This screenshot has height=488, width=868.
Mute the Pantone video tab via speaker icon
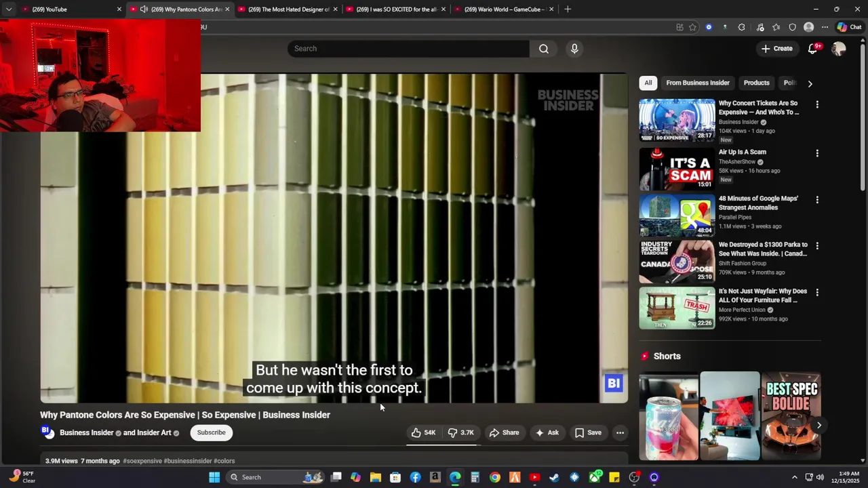click(x=144, y=9)
